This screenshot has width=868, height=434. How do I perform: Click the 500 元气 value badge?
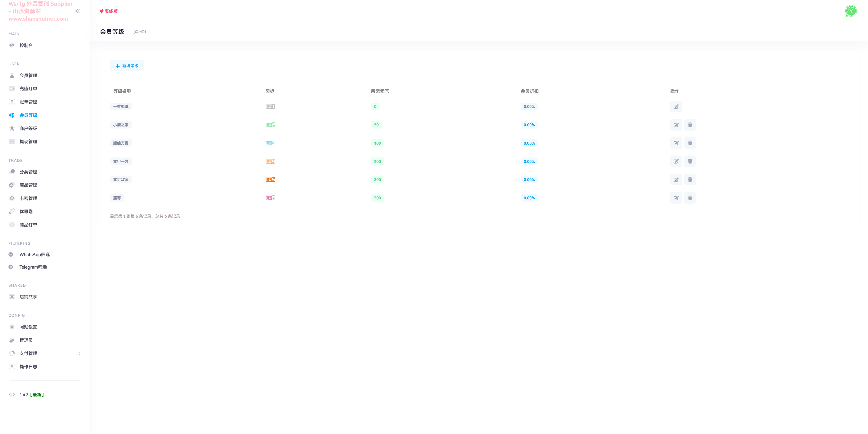(x=377, y=198)
